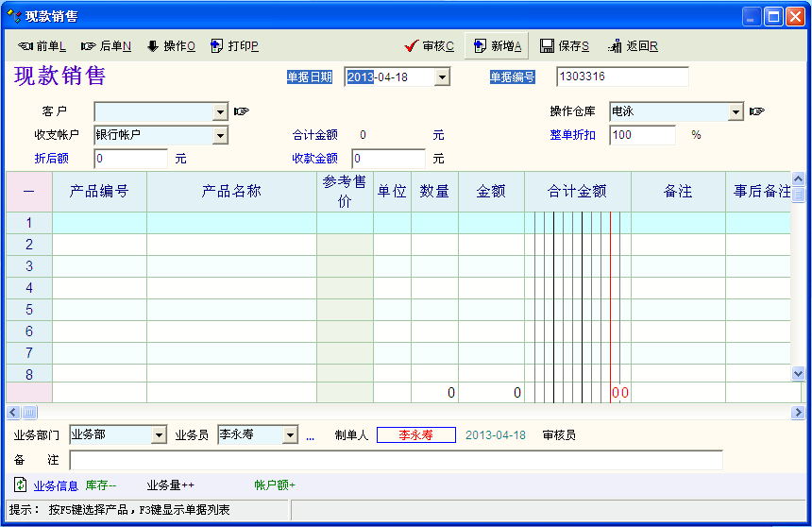The width and height of the screenshot is (812, 527).
Task: Go to the previous document (前单)
Action: click(x=42, y=46)
